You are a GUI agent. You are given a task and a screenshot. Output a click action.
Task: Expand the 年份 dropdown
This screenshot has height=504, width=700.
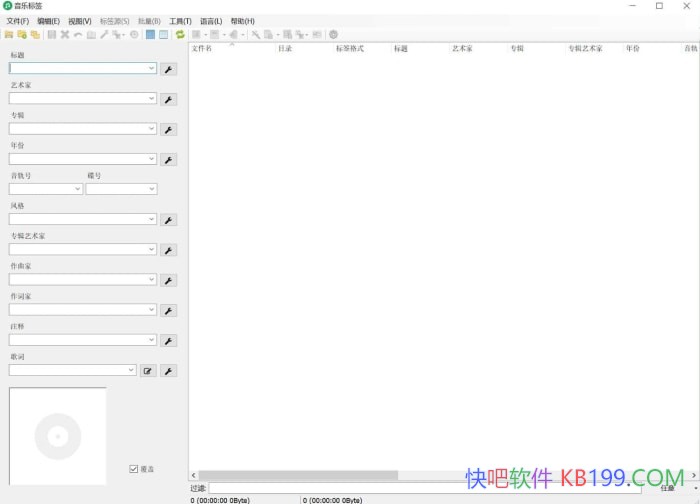click(x=152, y=159)
